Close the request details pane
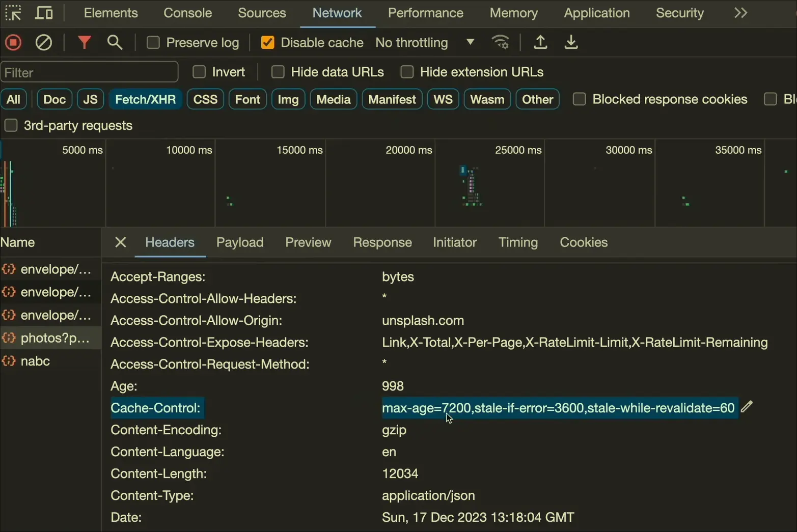The image size is (797, 532). 121,242
